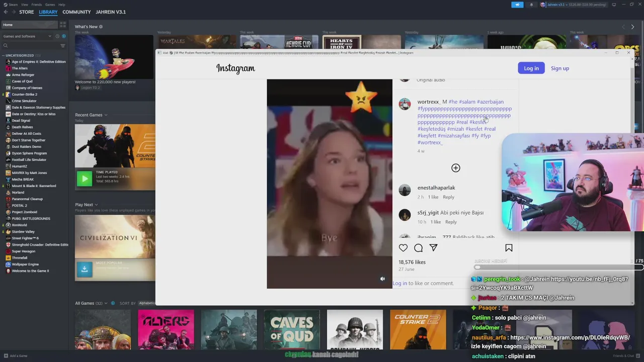
Task: Click Log in link to like or comment
Action: (x=399, y=284)
